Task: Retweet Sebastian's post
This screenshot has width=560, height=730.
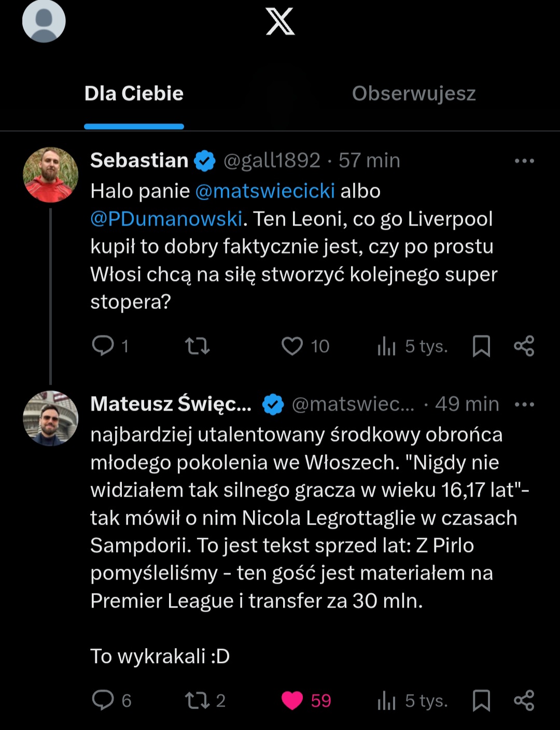Action: coord(197,346)
